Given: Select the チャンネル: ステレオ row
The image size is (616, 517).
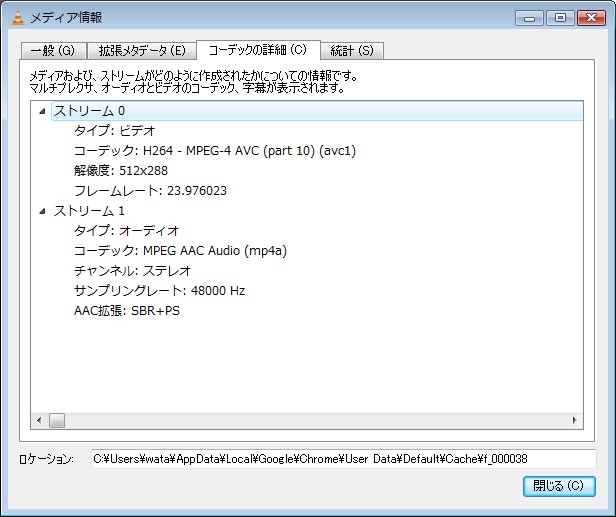Looking at the screenshot, I should [132, 271].
